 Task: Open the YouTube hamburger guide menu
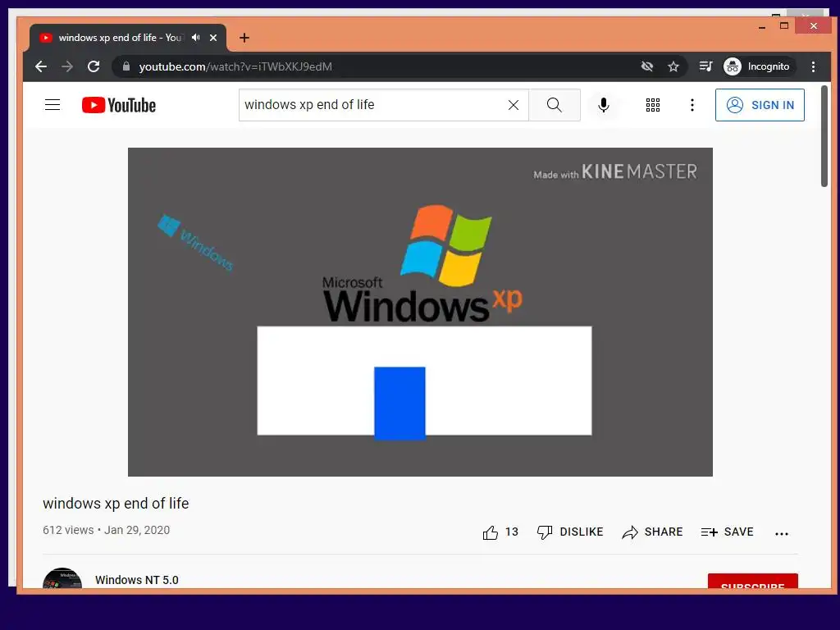(x=52, y=104)
